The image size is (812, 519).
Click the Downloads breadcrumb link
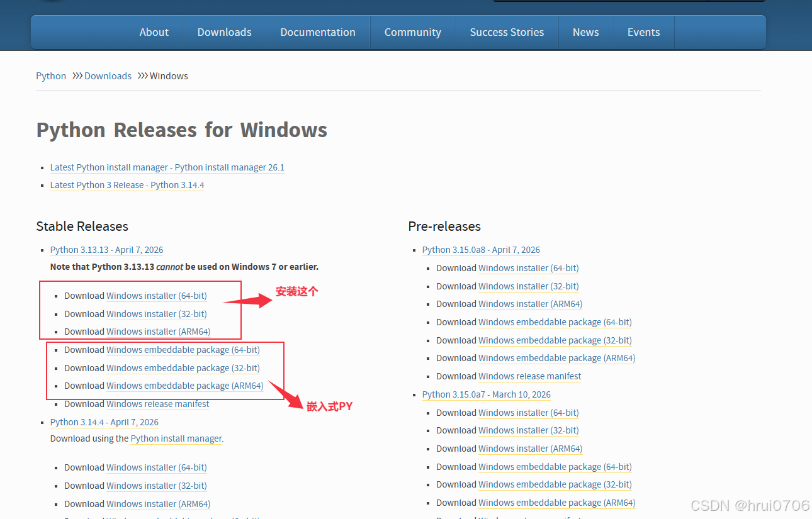click(108, 76)
